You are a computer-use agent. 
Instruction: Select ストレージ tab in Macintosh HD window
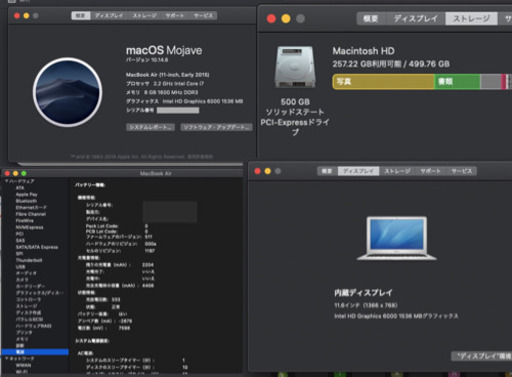471,18
